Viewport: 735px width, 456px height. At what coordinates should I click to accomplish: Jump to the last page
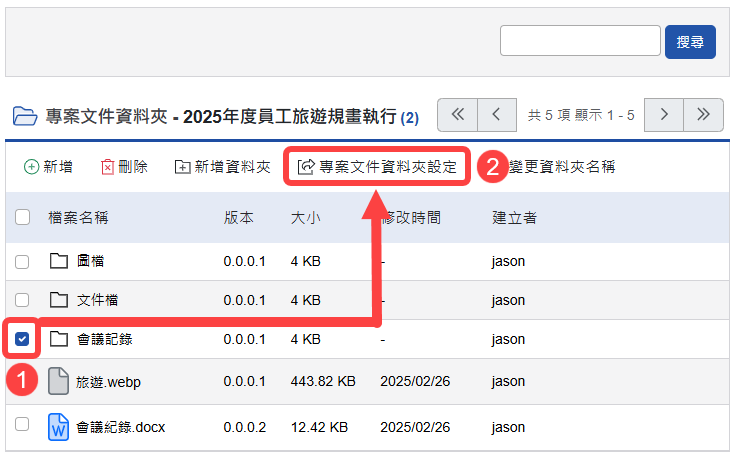[x=703, y=114]
